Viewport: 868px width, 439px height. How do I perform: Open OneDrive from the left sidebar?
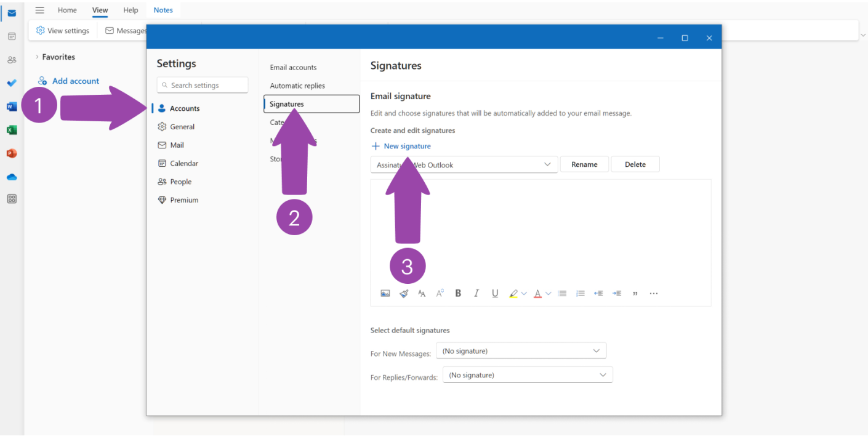[x=12, y=176]
